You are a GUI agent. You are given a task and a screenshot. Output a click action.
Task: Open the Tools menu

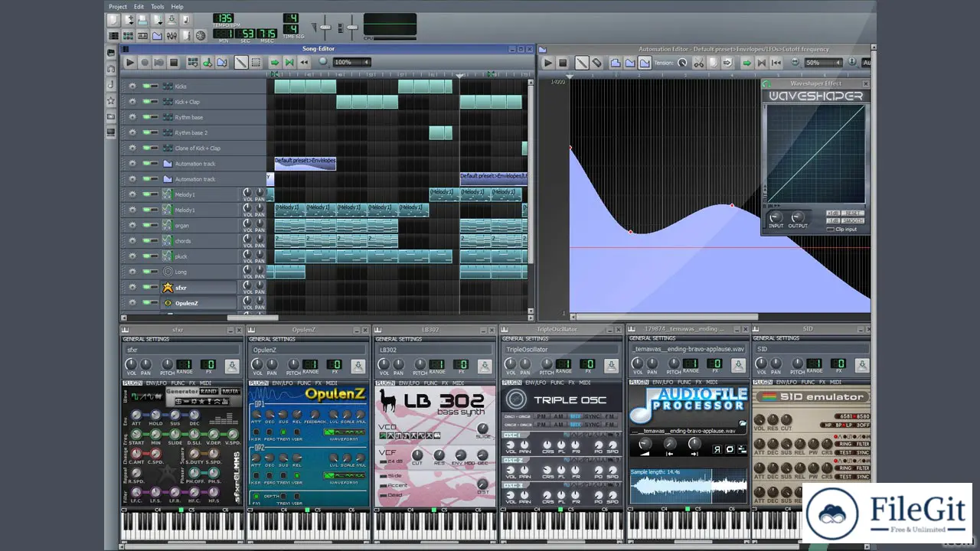click(x=157, y=6)
